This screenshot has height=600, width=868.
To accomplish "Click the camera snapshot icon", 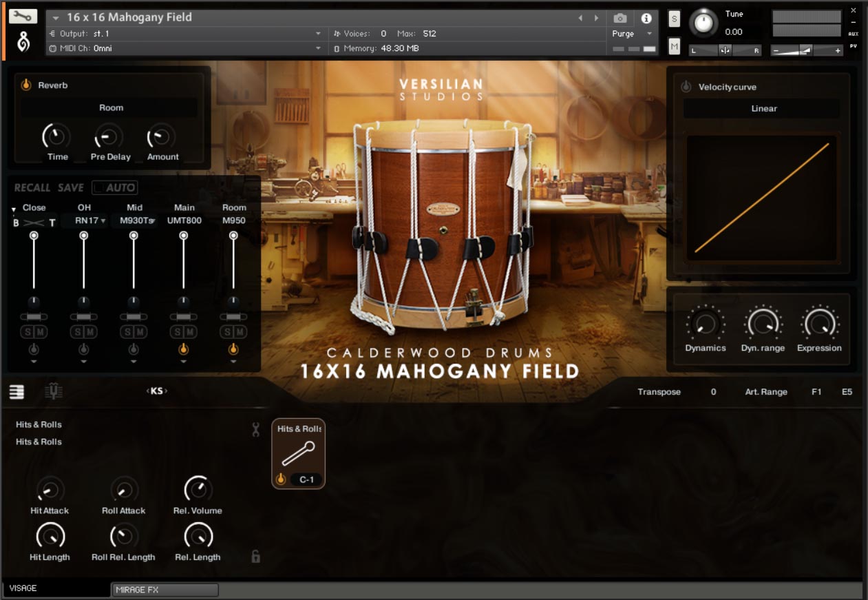I will [620, 18].
